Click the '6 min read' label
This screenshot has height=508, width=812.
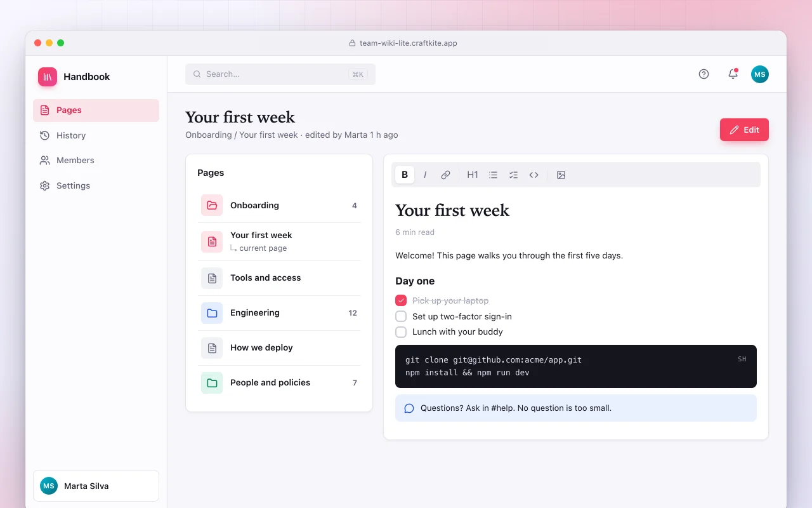(415, 232)
